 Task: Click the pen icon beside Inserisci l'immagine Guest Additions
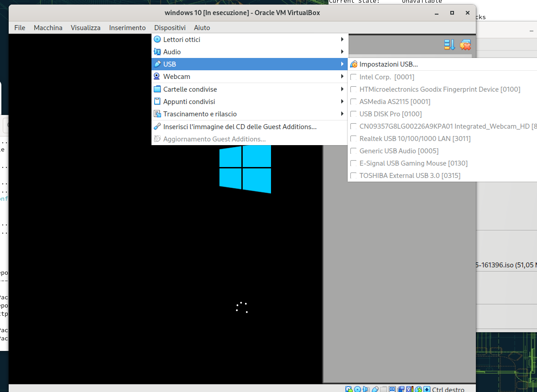157,126
